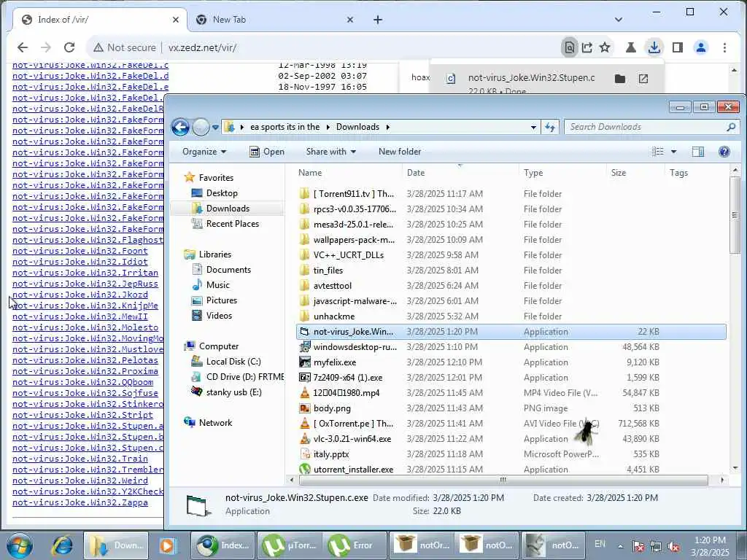
Task: Expand Chrome tab search chevron
Action: [619, 20]
